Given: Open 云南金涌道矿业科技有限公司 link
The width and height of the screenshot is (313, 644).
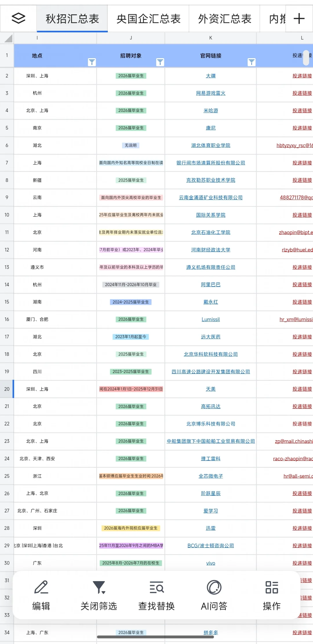Looking at the screenshot, I should pyautogui.click(x=211, y=198).
